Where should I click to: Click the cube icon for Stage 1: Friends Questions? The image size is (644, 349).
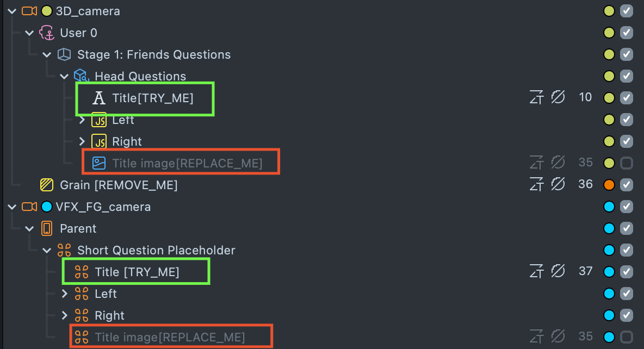(64, 54)
